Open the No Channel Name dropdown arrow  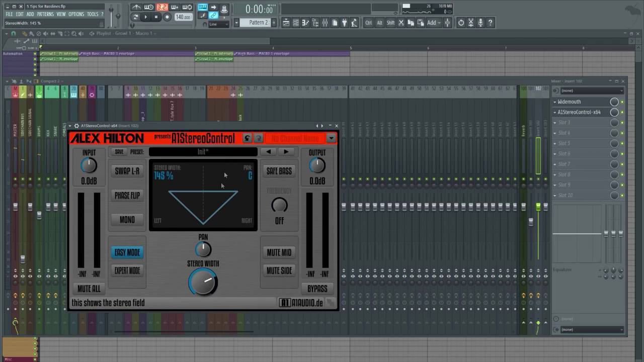tap(331, 138)
